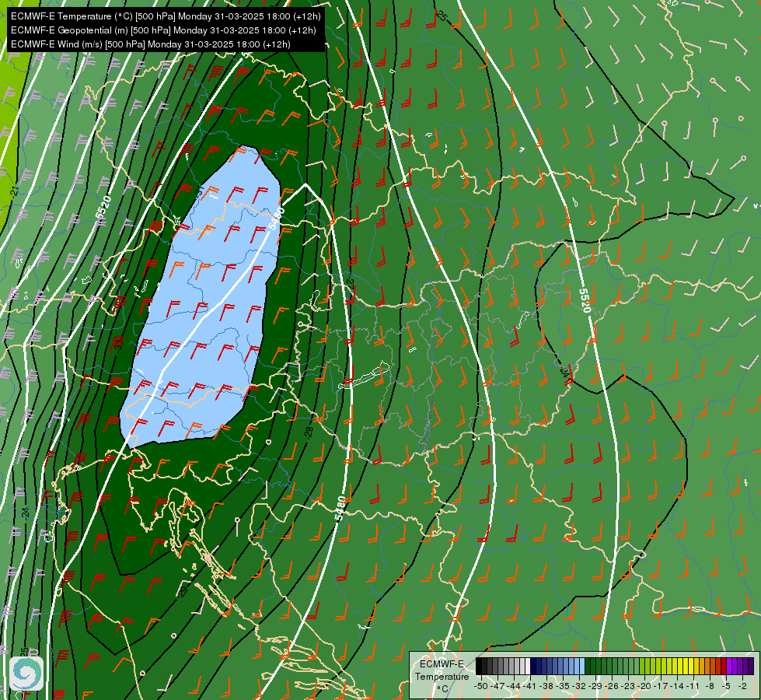
Task: Click the -8 legend tick label
Action: pyautogui.click(x=710, y=686)
